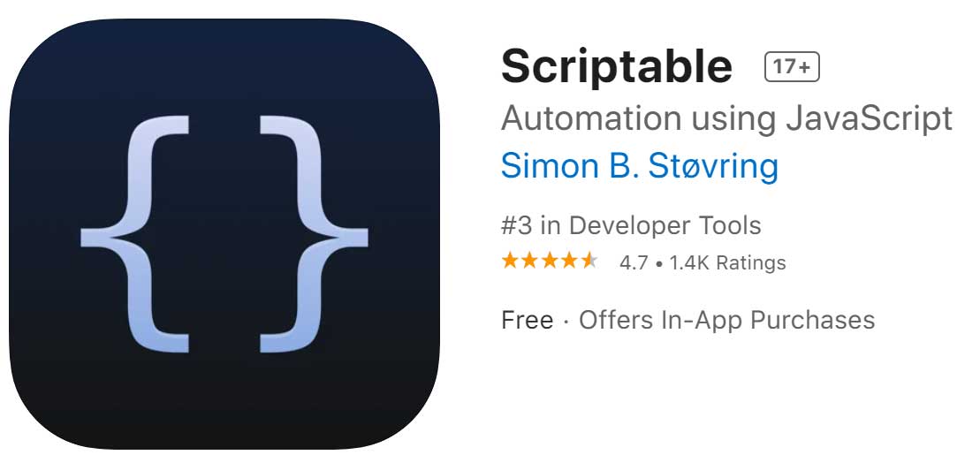
Task: Open the "Developer Tools" category ranking
Action: tap(665, 225)
